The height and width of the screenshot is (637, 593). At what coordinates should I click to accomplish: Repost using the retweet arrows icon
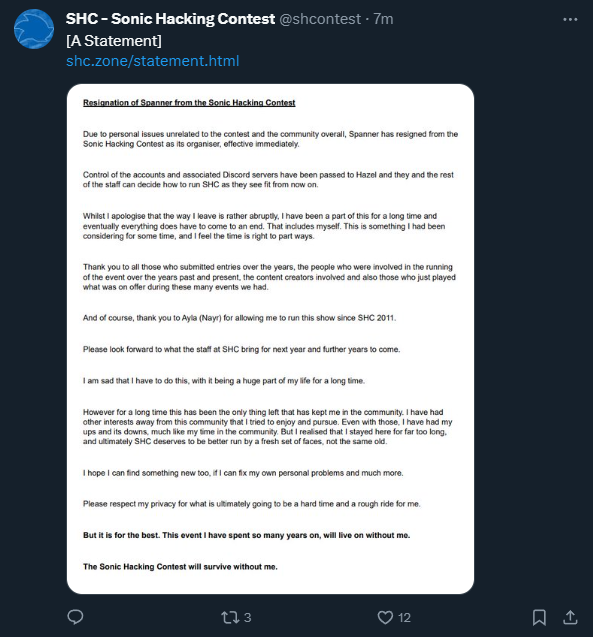(230, 618)
